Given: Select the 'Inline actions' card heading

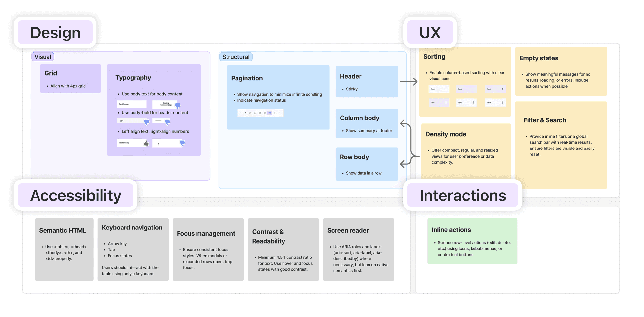Looking at the screenshot, I should (x=451, y=230).
